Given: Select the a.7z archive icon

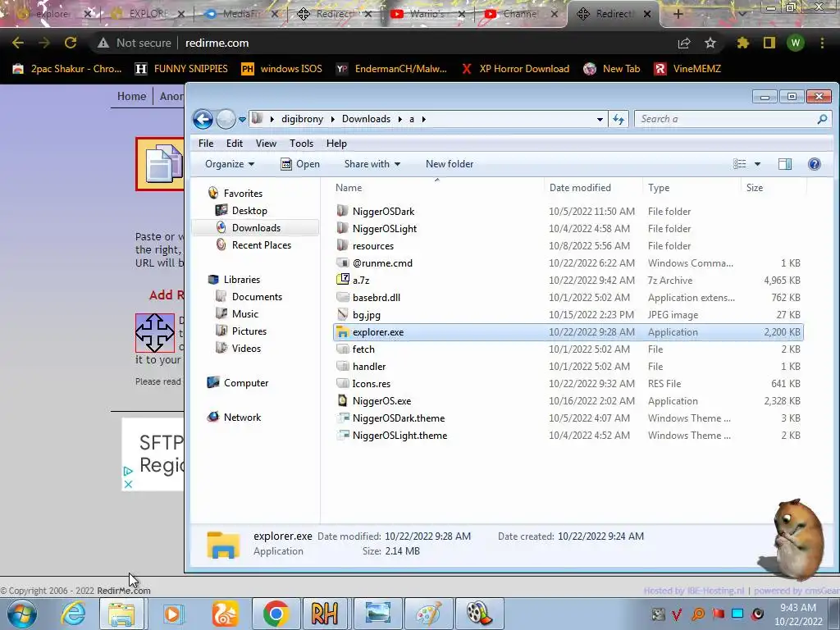Looking at the screenshot, I should 342,280.
